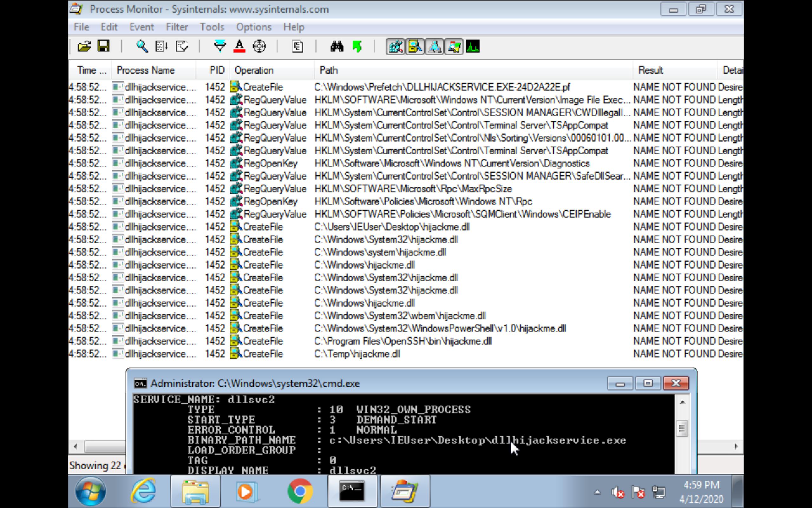
Task: Click the Result column header
Action: pos(675,70)
